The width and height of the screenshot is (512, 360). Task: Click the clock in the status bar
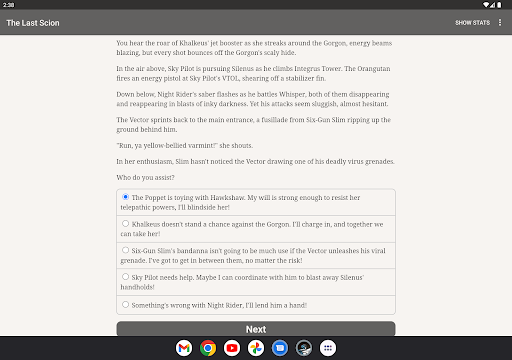point(9,5)
